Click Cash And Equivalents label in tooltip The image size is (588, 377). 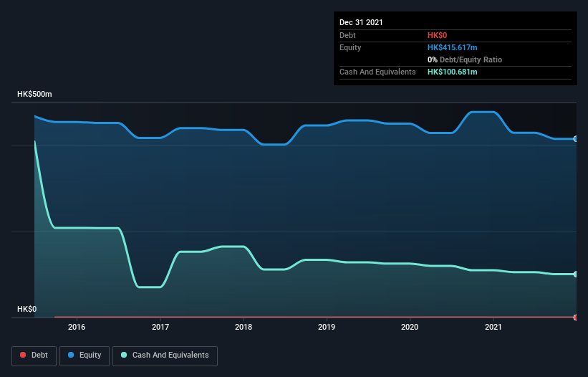click(x=377, y=72)
